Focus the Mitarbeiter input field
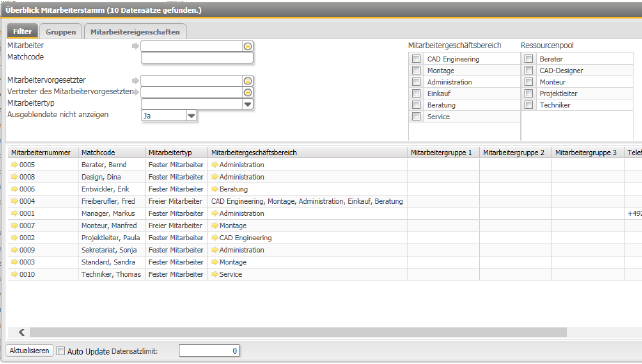 tap(192, 46)
